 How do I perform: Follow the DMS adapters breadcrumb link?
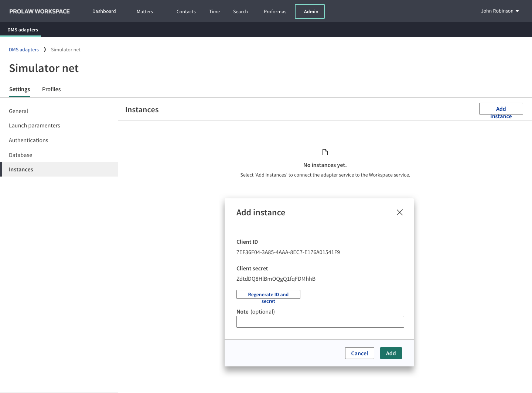[x=24, y=49]
